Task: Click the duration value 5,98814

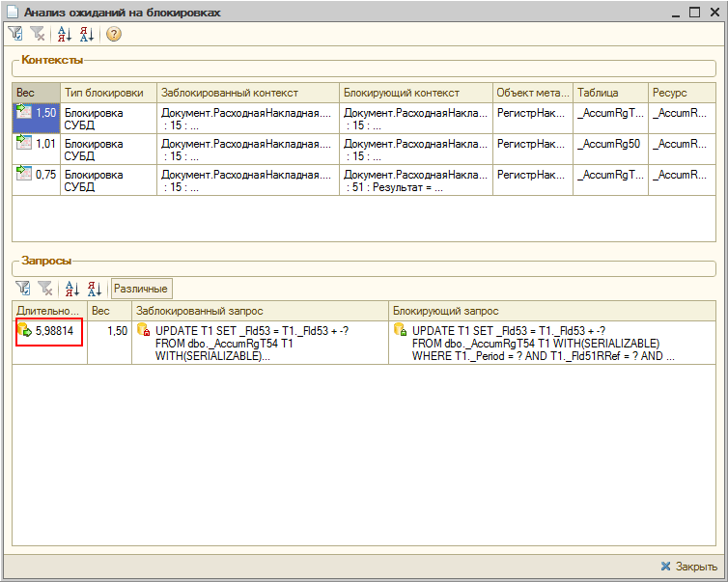Action: 54,331
